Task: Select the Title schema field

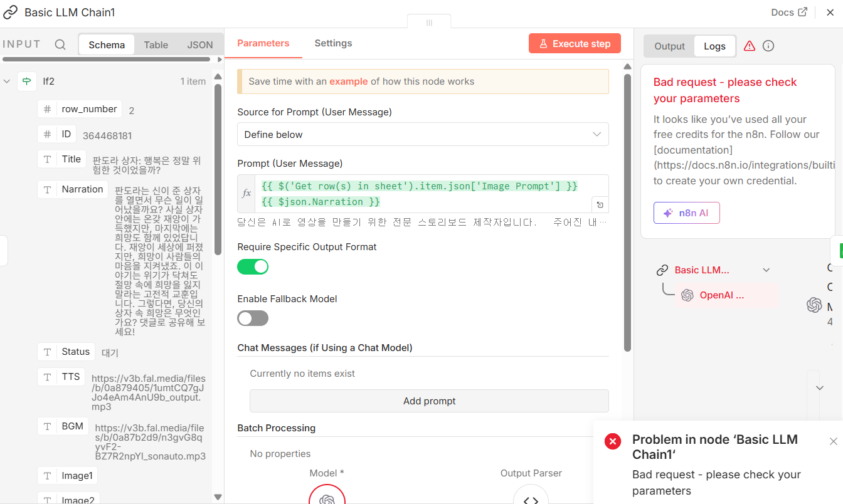Action: (62, 159)
